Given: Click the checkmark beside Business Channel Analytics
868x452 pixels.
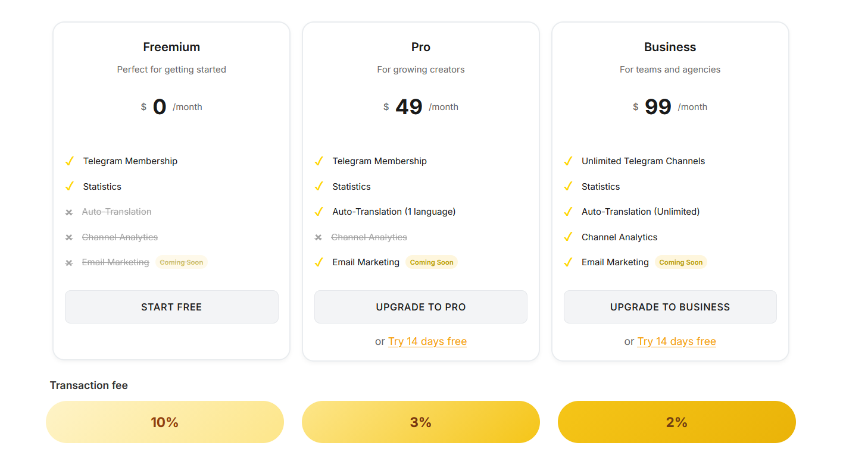Looking at the screenshot, I should click(x=569, y=237).
